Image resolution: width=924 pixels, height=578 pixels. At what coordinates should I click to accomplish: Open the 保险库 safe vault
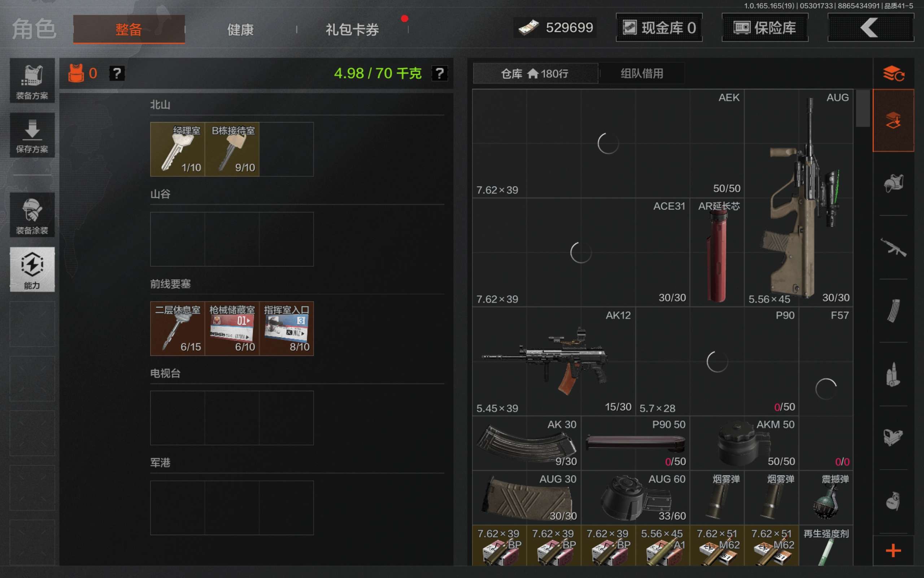coord(765,27)
